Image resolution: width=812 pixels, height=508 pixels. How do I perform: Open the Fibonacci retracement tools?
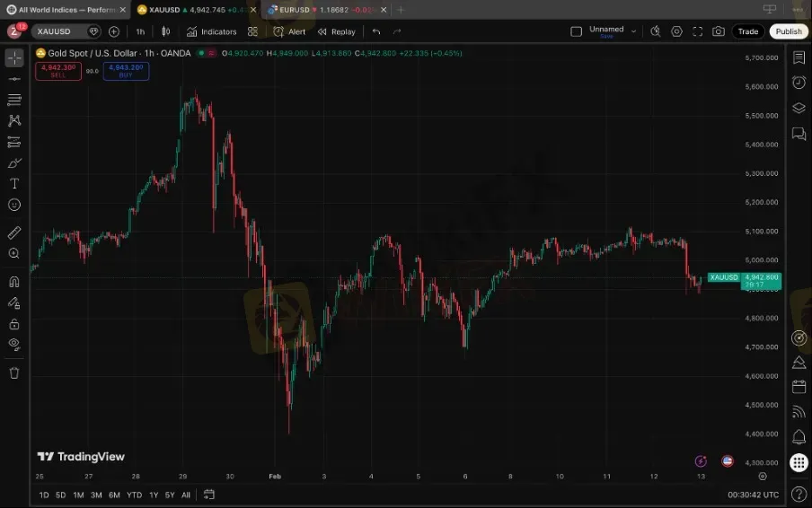click(14, 100)
